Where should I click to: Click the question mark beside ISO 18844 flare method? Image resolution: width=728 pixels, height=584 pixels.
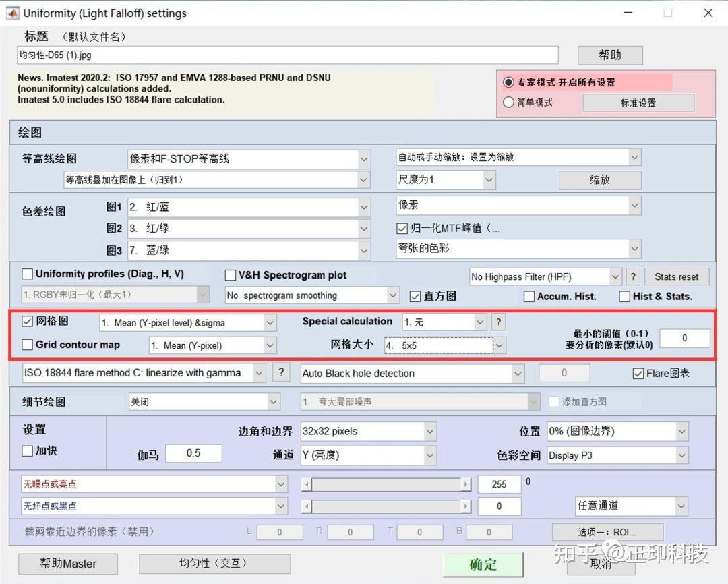pos(281,372)
